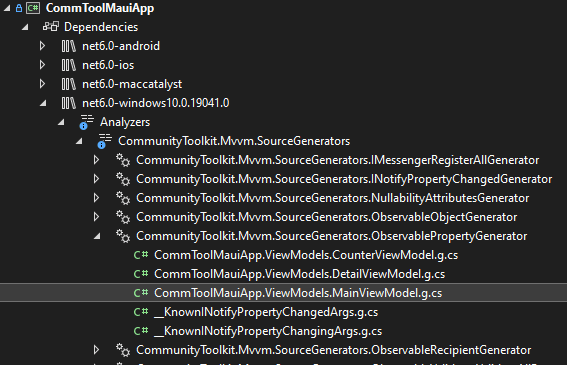Click the C# file icon of DetailViewModel.g.cs
The width and height of the screenshot is (567, 365).
[x=141, y=274]
